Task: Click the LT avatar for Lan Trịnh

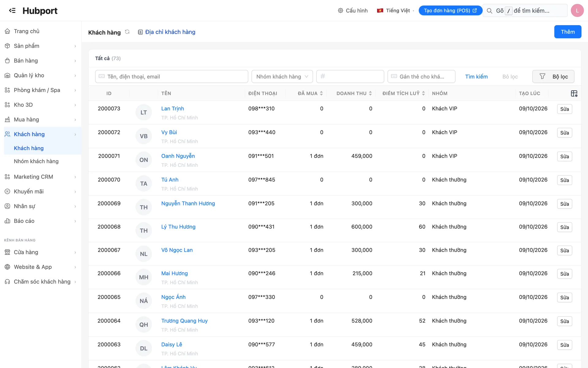Action: point(144,113)
